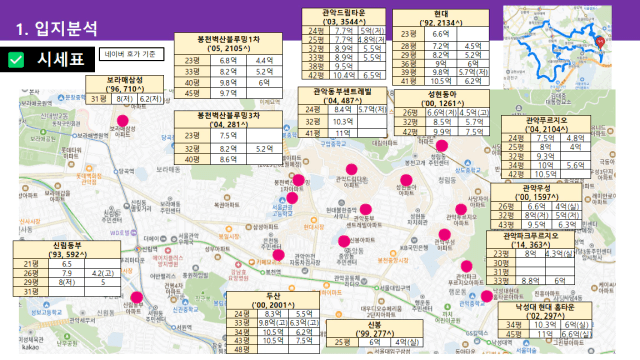
Task: Click the 신림역 subway station icon
Action: (138, 249)
